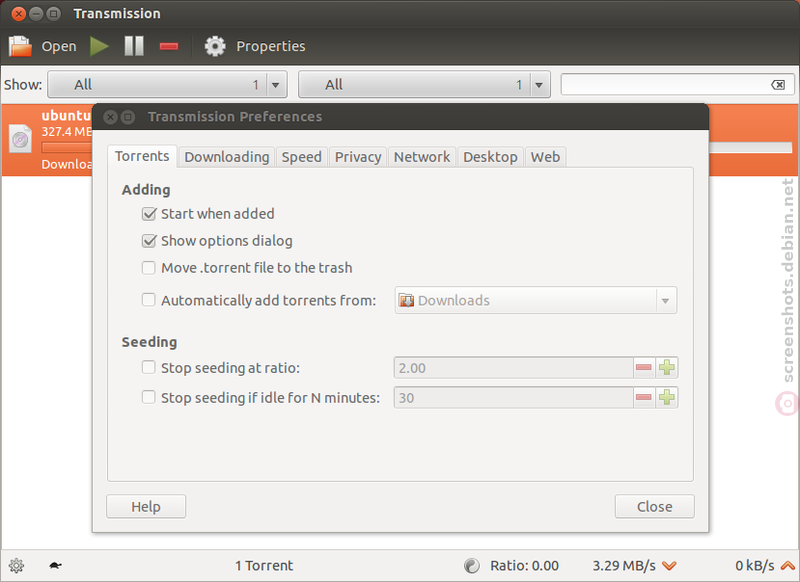800x582 pixels.
Task: Select the Desktop tab
Action: (490, 157)
